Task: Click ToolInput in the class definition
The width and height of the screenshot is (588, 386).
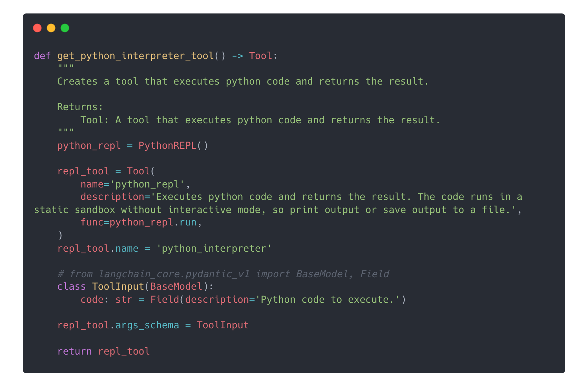Action: pos(118,287)
